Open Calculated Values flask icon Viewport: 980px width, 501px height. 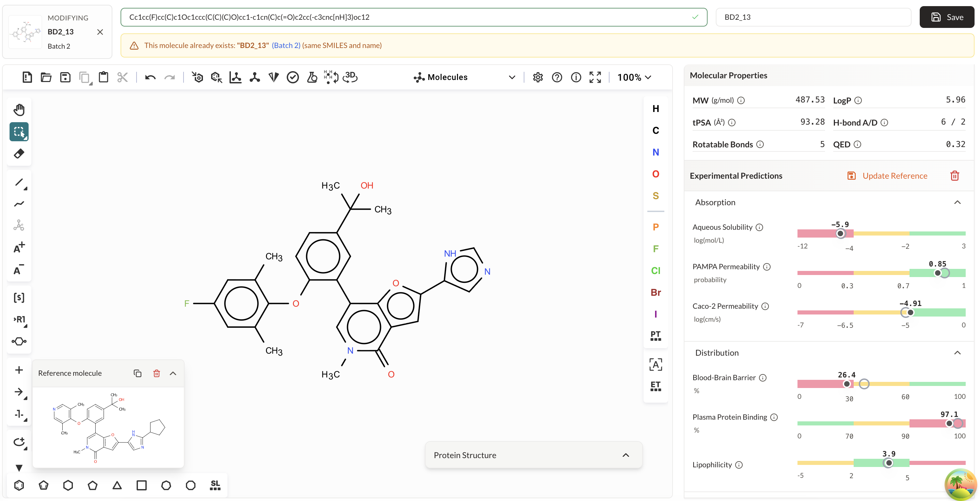point(312,77)
